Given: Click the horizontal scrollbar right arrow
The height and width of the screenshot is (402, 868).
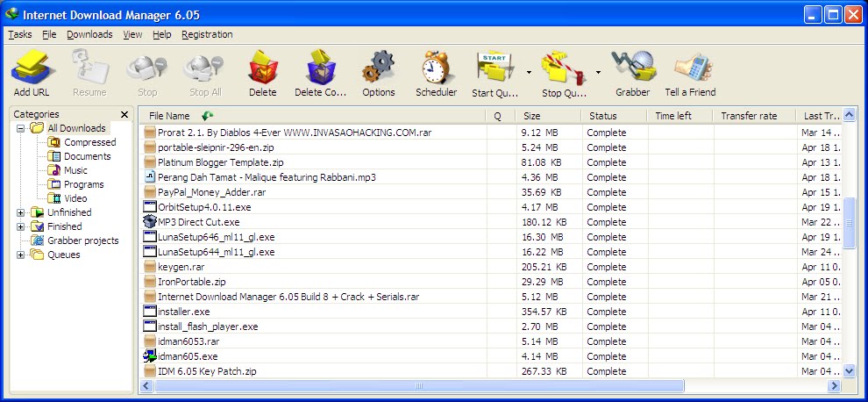Looking at the screenshot, I should tap(834, 385).
